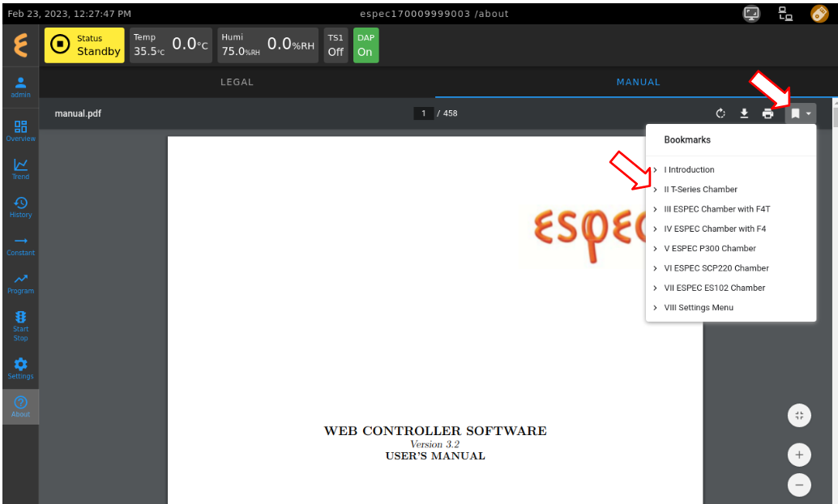Toggle the bookmarks icon in PDF toolbar

(795, 113)
